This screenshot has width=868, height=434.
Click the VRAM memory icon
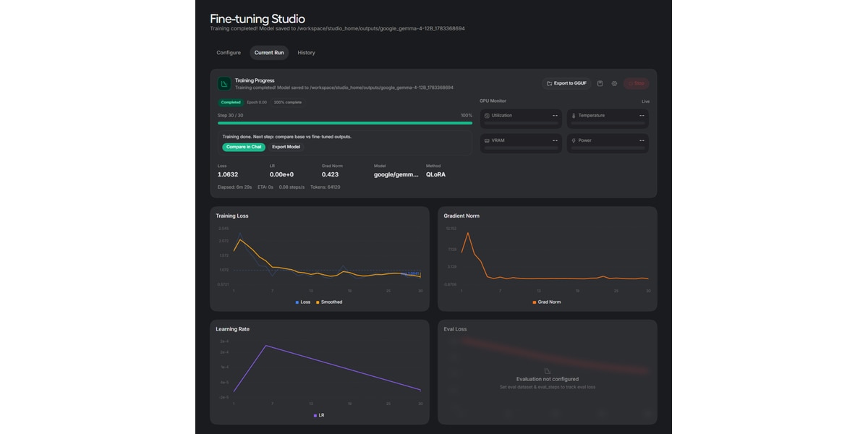[487, 140]
